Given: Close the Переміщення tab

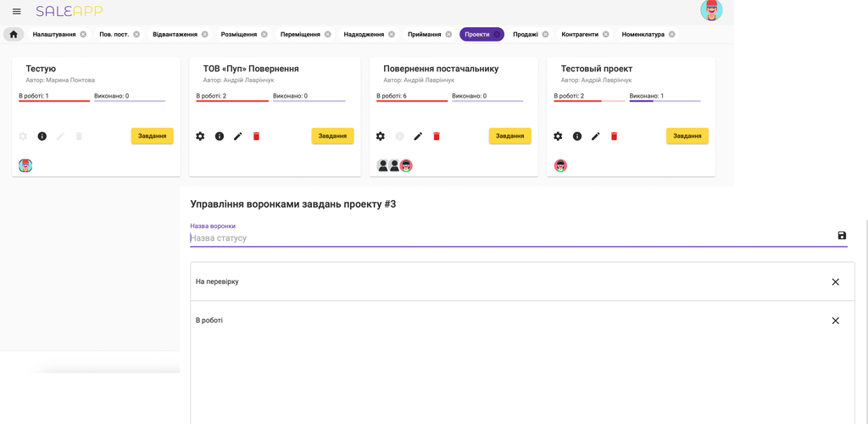Looking at the screenshot, I should (328, 34).
